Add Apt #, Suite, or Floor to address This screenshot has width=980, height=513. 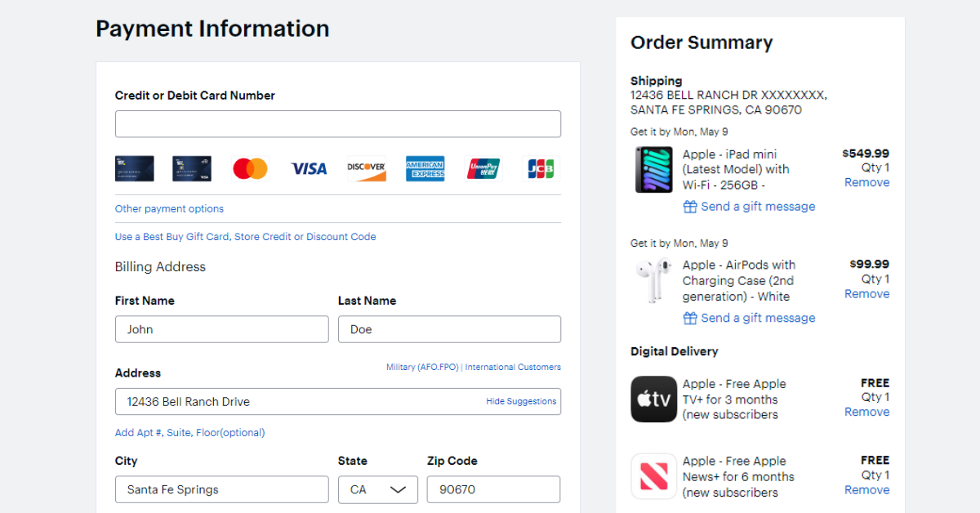click(189, 432)
